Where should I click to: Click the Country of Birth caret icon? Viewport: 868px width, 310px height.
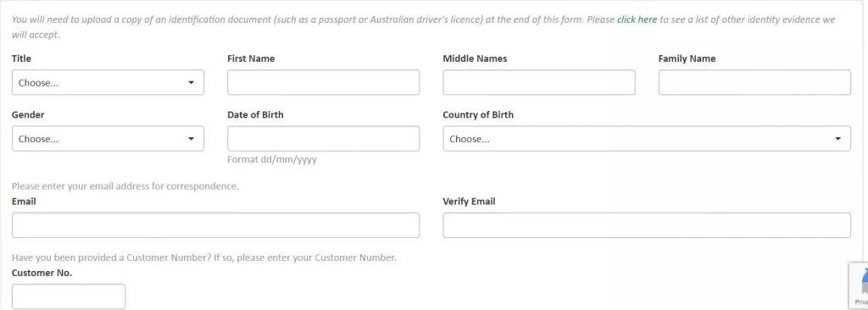pyautogui.click(x=838, y=139)
